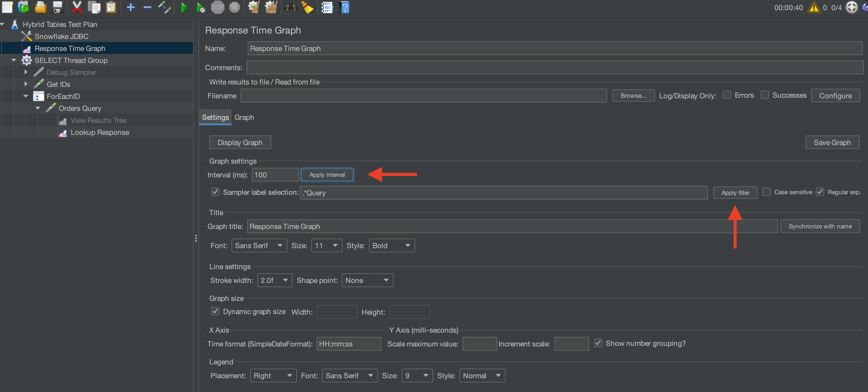Toggle the Case sensitive checkbox
Screen dimensions: 868x392
(766, 192)
